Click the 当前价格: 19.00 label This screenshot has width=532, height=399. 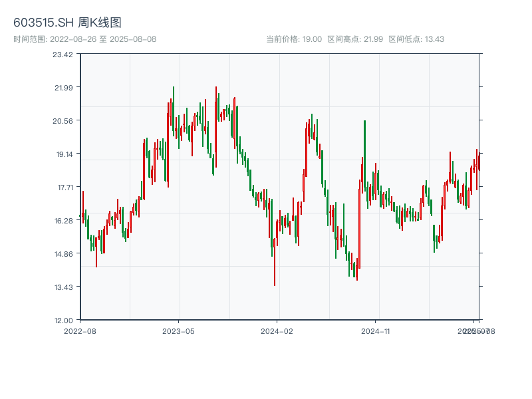tap(294, 39)
